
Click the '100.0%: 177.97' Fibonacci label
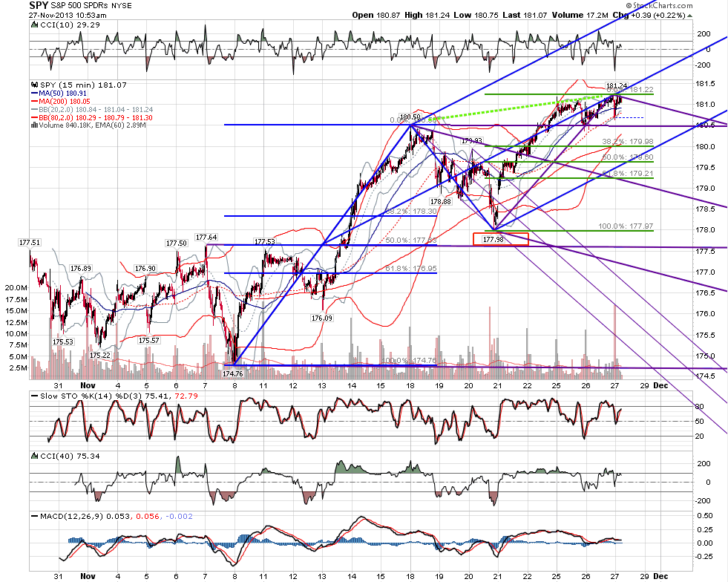[626, 226]
